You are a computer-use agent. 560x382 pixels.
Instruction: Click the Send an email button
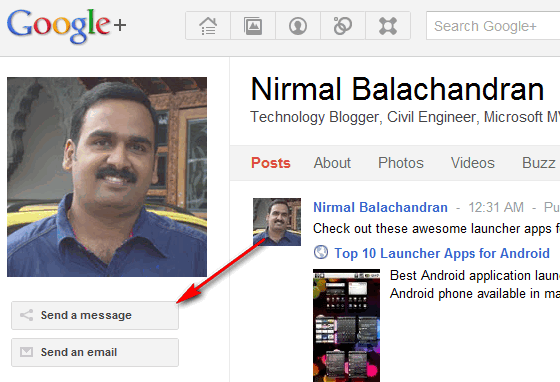(95, 352)
